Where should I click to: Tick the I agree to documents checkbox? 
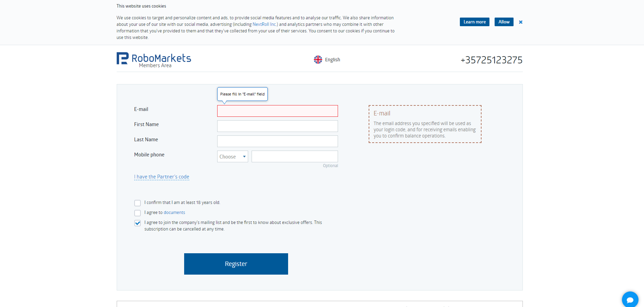tap(137, 213)
